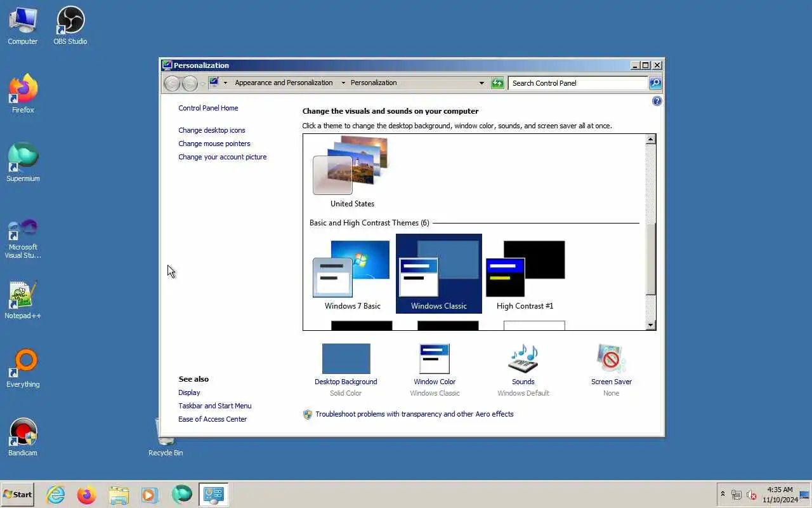
Task: Click the Refresh button in address bar
Action: (x=497, y=83)
